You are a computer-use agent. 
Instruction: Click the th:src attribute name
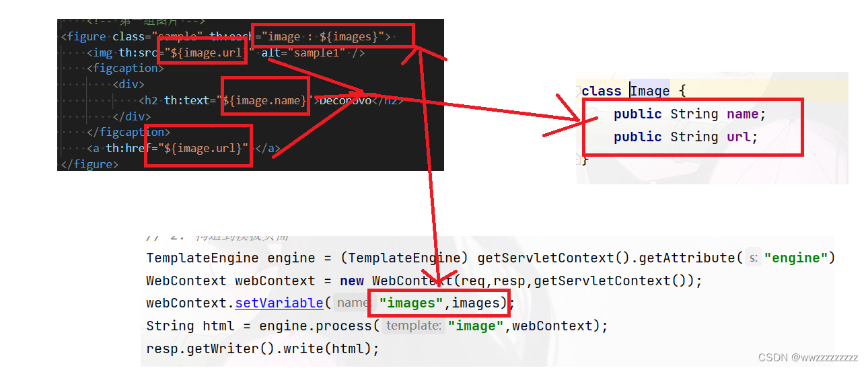[x=138, y=52]
